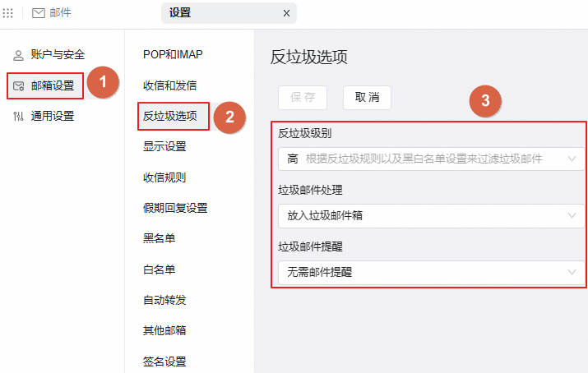Expand the 反垃圾级别 dropdown
Screen dimensions: 588x373
pos(428,158)
